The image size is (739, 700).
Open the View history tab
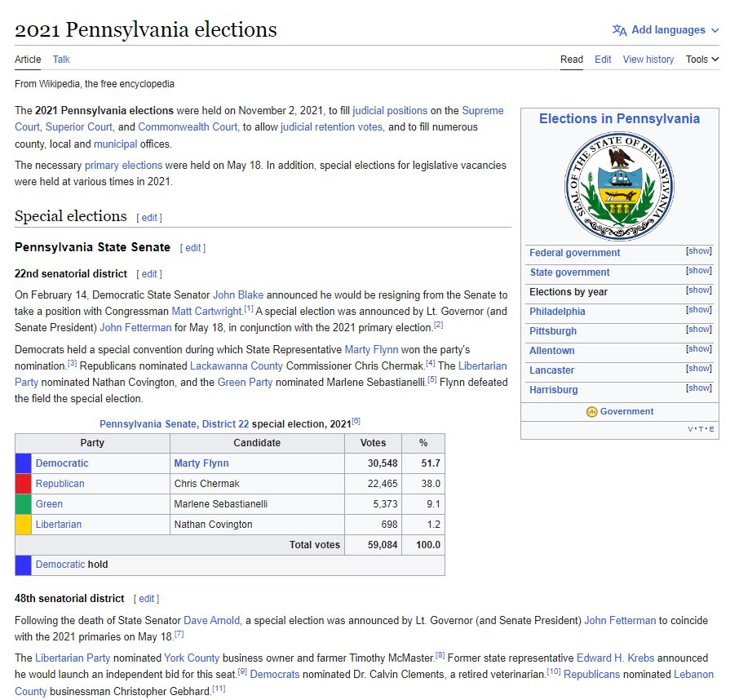click(648, 60)
